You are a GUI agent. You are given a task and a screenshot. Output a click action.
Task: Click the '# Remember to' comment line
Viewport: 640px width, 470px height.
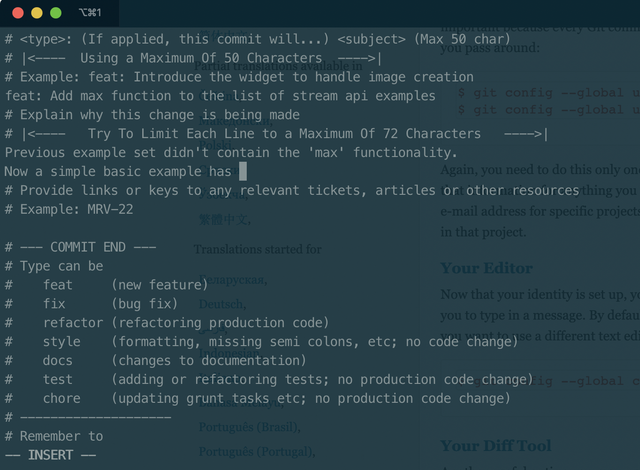click(x=54, y=436)
